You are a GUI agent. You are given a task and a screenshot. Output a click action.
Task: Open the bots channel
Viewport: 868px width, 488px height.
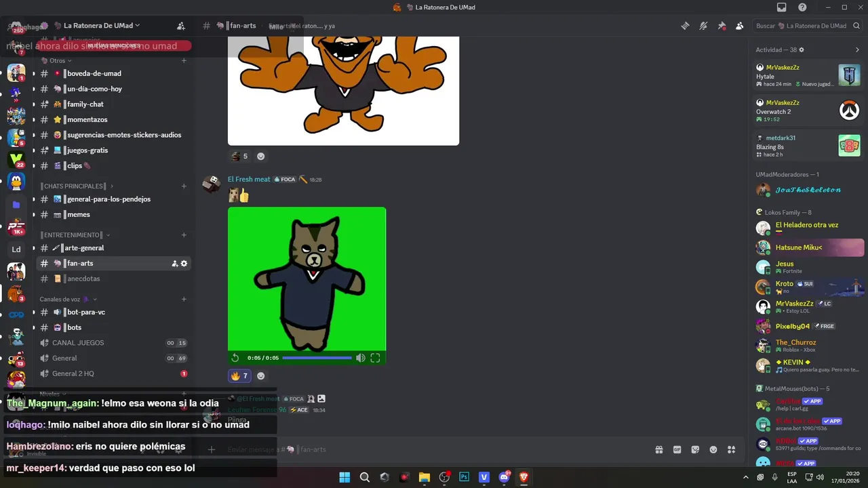coord(113,327)
